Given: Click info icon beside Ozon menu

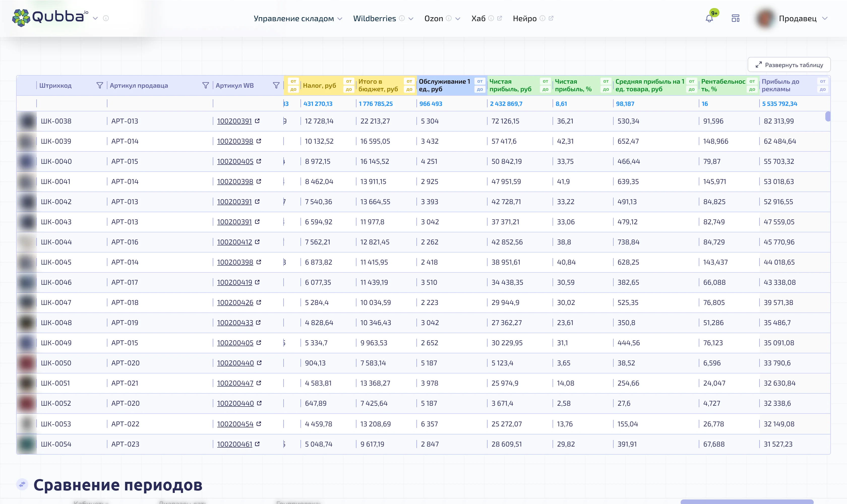Looking at the screenshot, I should [x=449, y=18].
